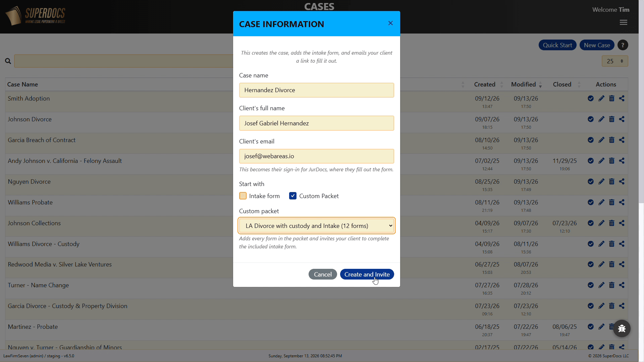Open the rows-per-page 25 selector
The image size is (644, 362).
coord(615,61)
